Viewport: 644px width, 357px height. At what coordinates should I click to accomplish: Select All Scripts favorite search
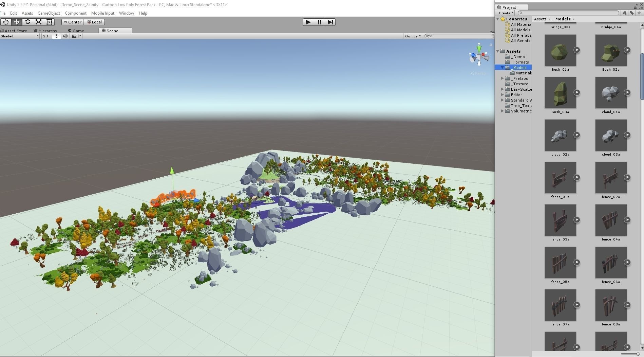tap(517, 41)
